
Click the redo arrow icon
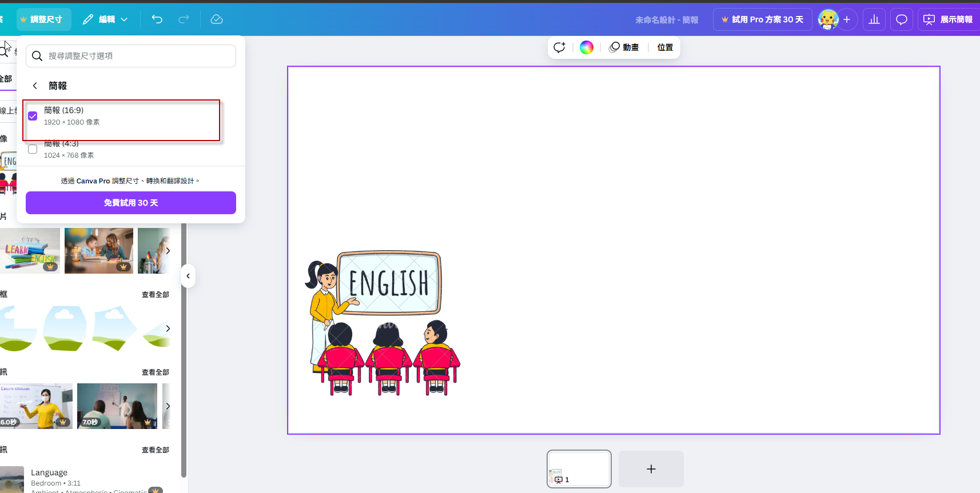click(x=184, y=19)
